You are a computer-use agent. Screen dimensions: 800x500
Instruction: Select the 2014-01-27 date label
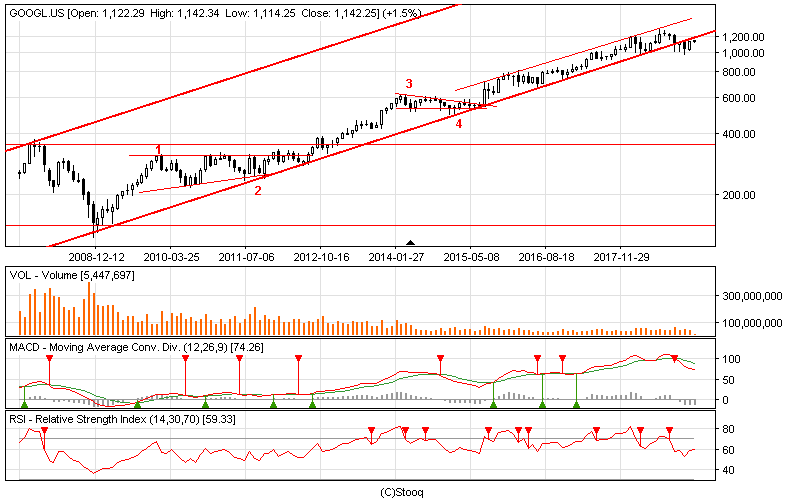[x=396, y=257]
